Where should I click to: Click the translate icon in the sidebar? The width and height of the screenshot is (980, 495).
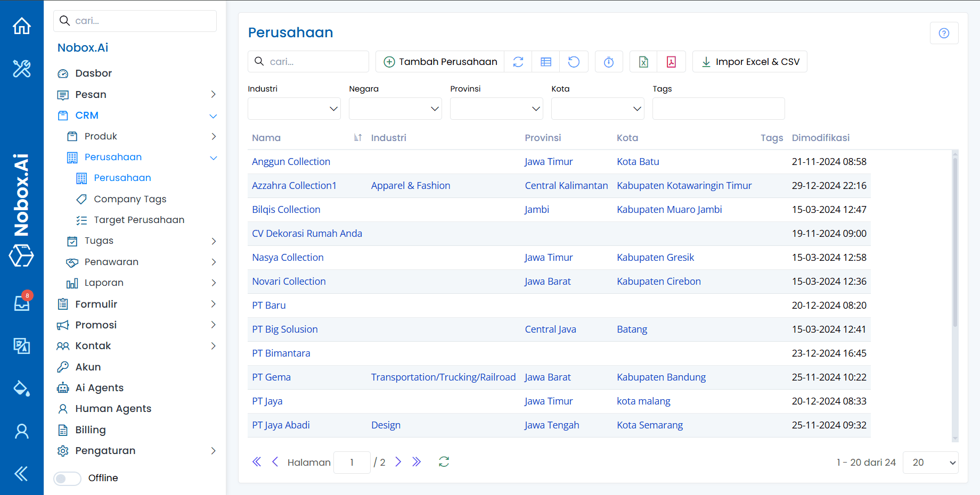[x=21, y=345]
